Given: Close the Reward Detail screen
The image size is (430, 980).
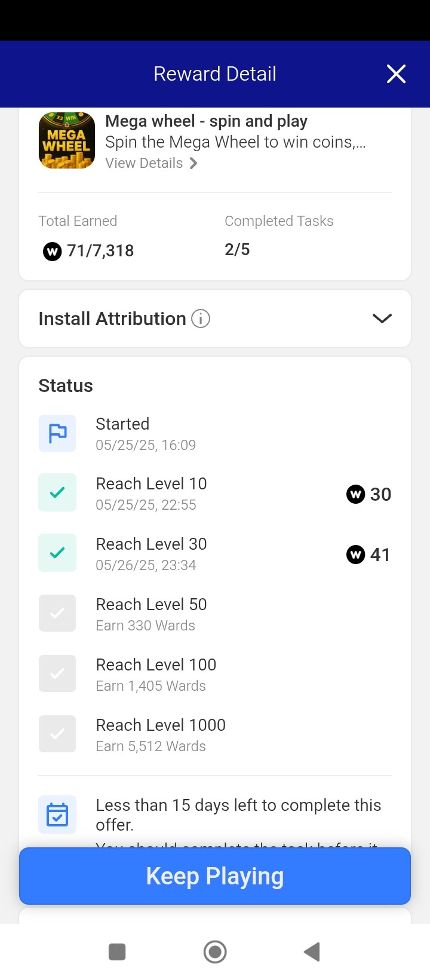Looking at the screenshot, I should [x=396, y=74].
